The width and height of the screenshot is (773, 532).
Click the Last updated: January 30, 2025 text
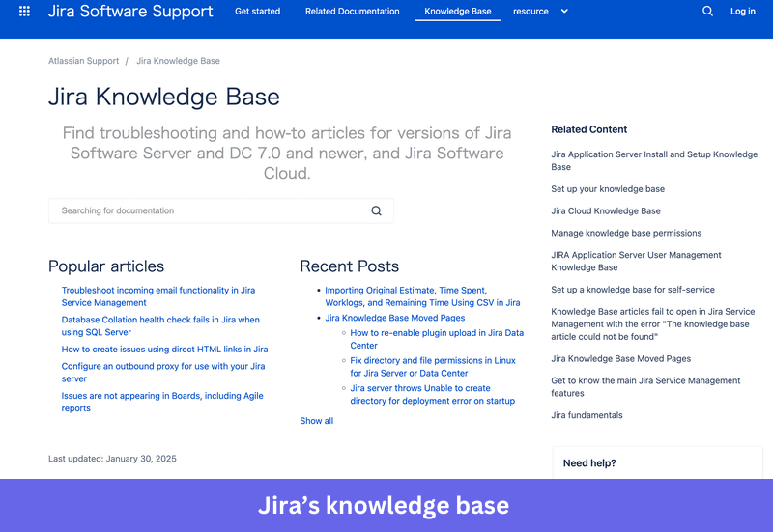click(112, 459)
